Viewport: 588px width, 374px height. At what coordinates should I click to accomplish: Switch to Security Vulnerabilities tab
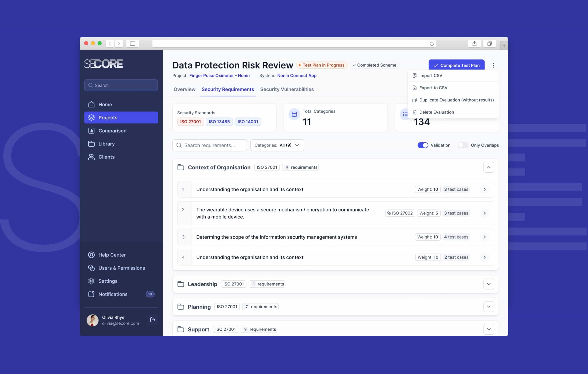pos(287,89)
